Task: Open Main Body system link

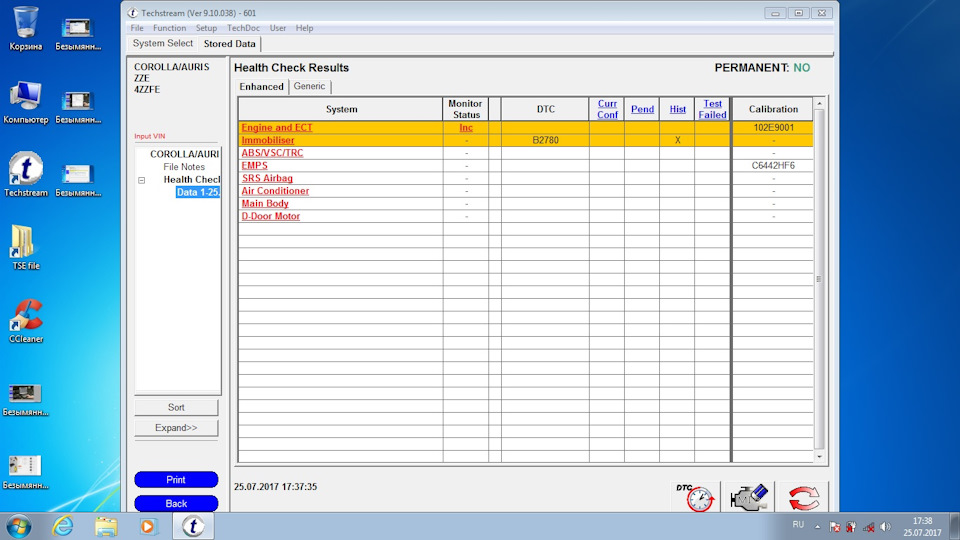Action: [265, 203]
